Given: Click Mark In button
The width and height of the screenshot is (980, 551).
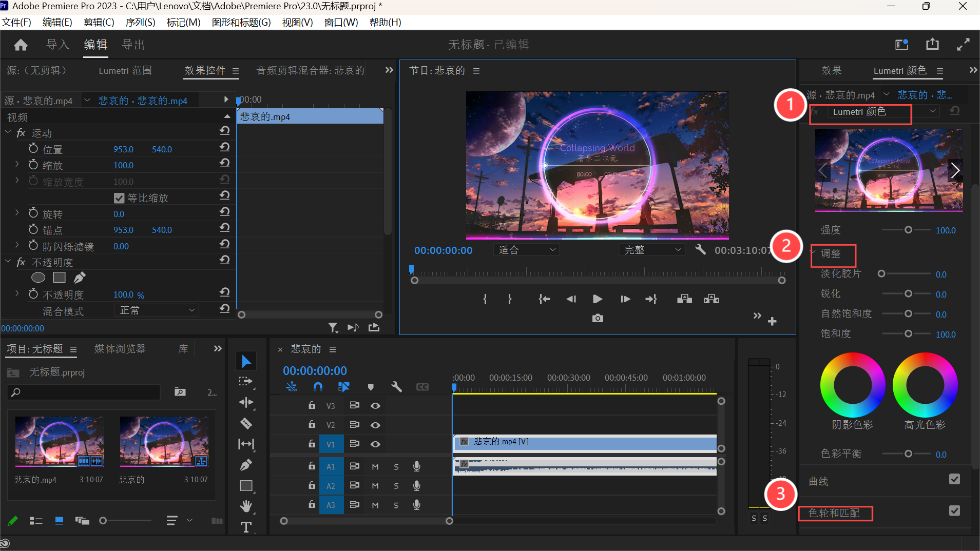Looking at the screenshot, I should (485, 299).
